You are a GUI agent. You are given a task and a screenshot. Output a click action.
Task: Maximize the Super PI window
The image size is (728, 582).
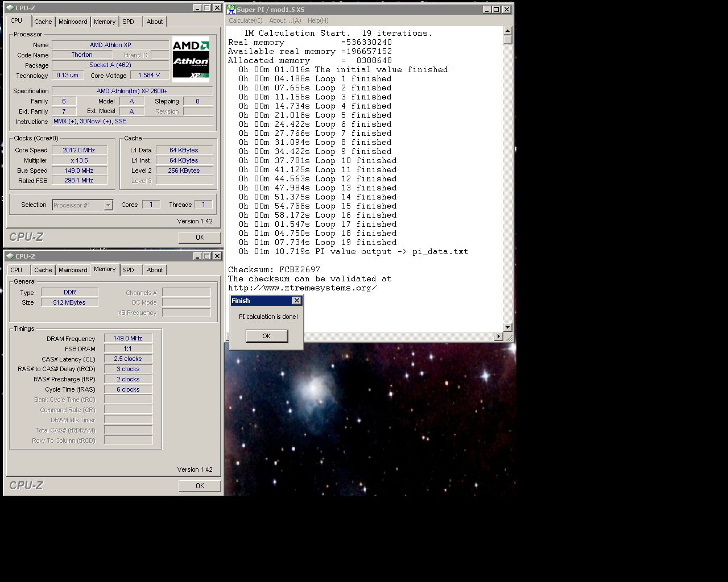pyautogui.click(x=496, y=9)
